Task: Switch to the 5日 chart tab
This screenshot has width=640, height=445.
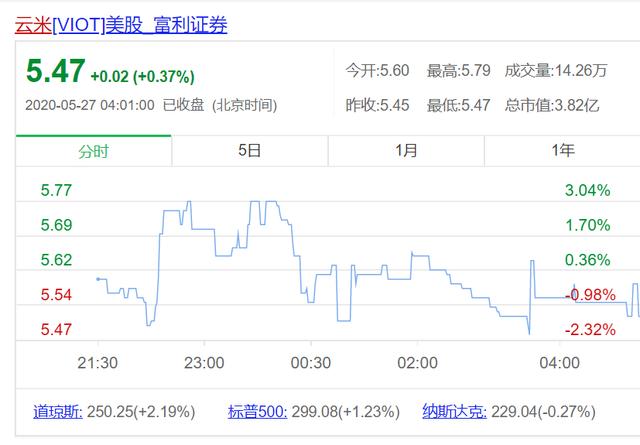Action: pyautogui.click(x=249, y=151)
